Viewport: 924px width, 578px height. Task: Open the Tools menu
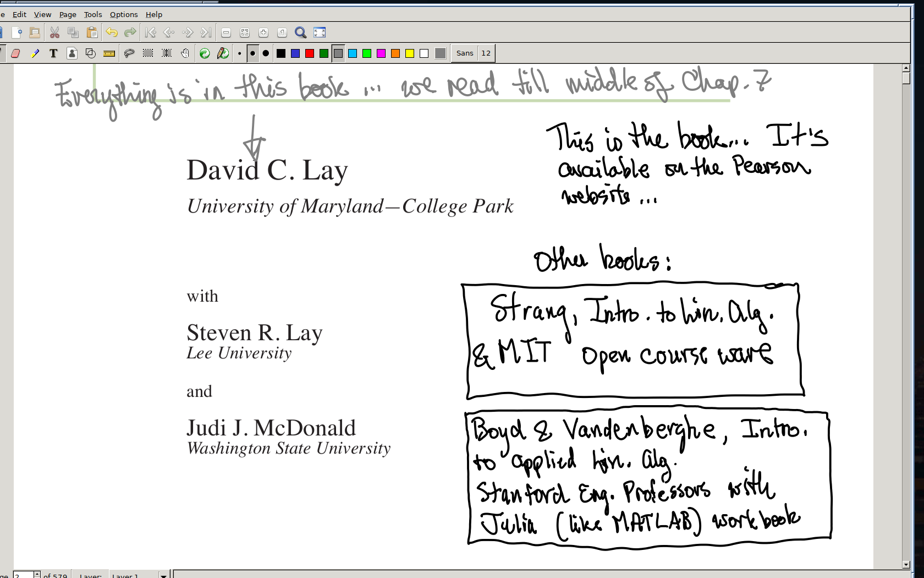tap(92, 14)
